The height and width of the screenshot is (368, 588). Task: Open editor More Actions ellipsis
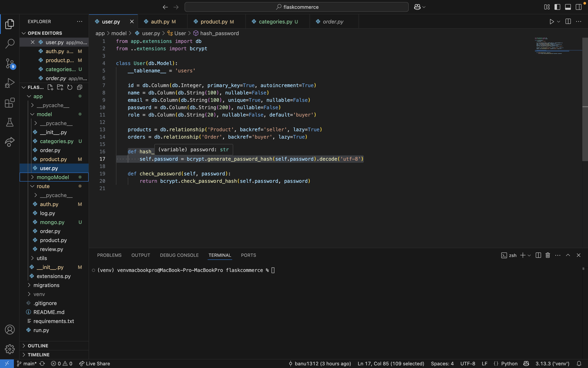[579, 22]
